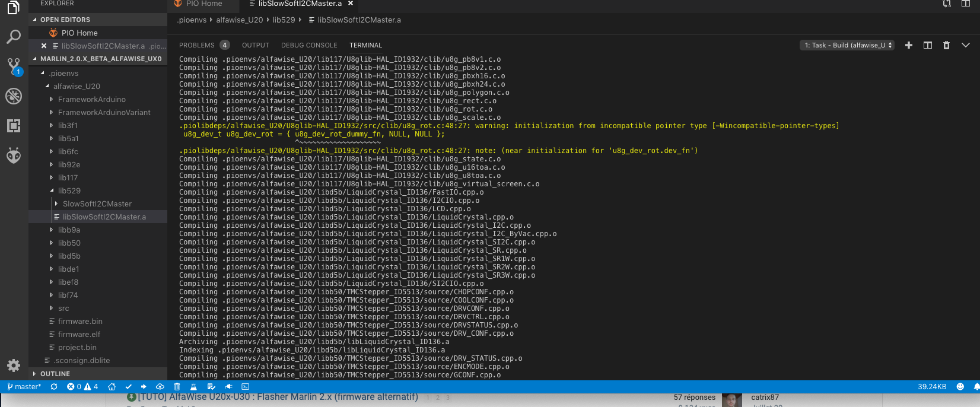Split the editor to the right
The width and height of the screenshot is (980, 407).
coord(966,4)
